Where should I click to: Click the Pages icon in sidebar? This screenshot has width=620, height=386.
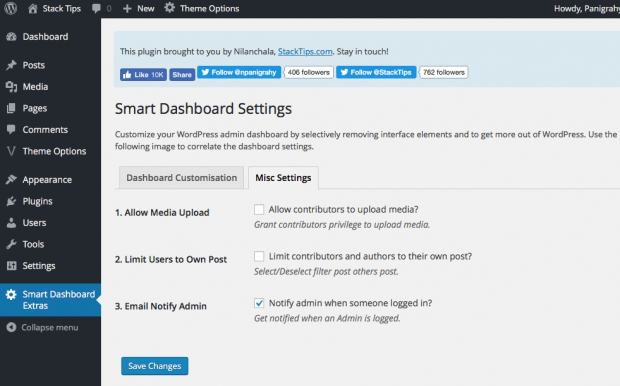click(11, 108)
